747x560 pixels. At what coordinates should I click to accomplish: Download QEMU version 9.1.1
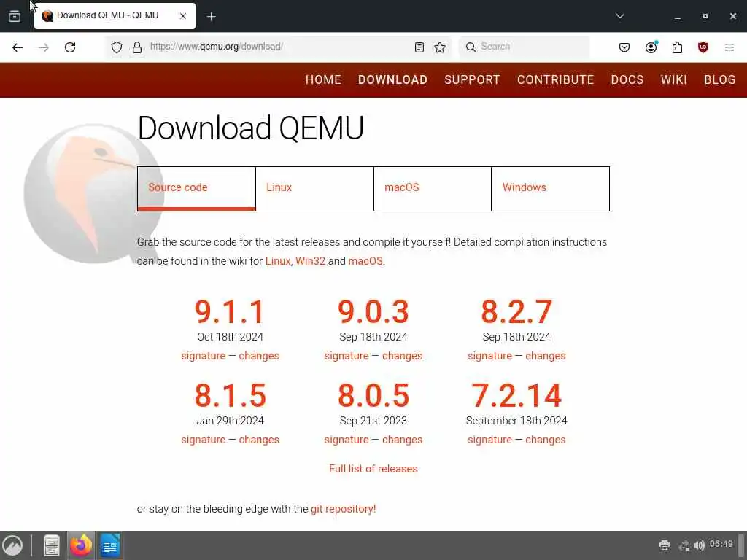pos(230,312)
